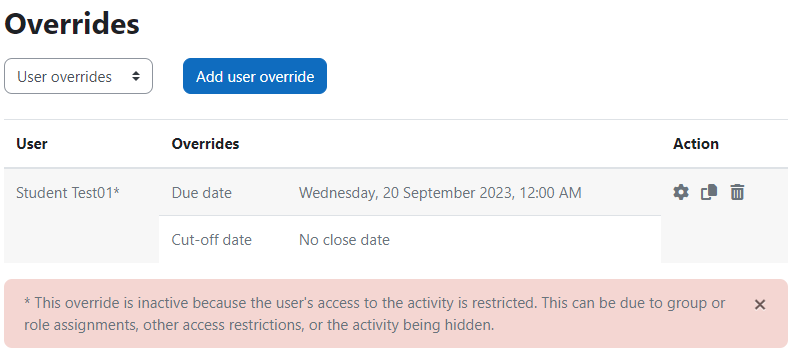Click the Action column header
Viewport: 794px width, 364px height.
click(x=696, y=144)
